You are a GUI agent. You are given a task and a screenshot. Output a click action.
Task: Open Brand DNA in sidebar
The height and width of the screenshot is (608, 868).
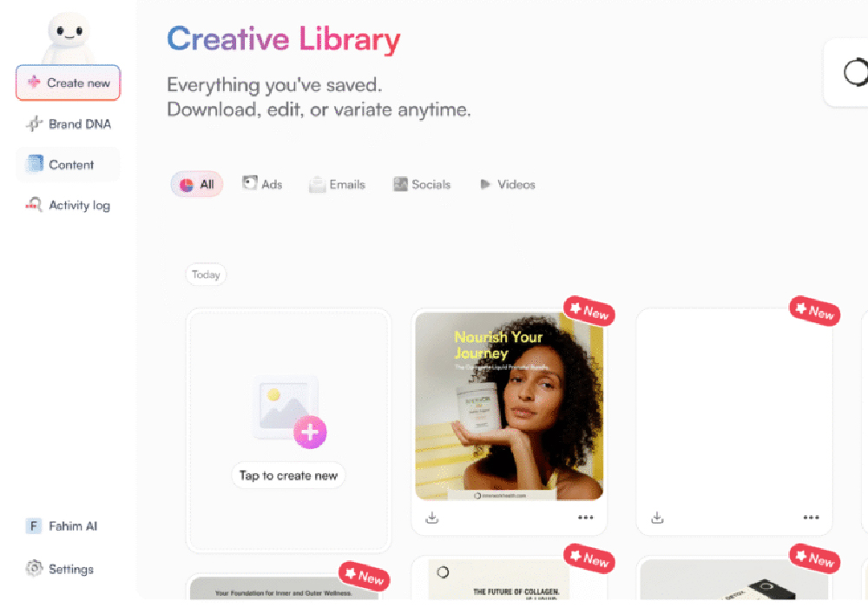point(68,123)
